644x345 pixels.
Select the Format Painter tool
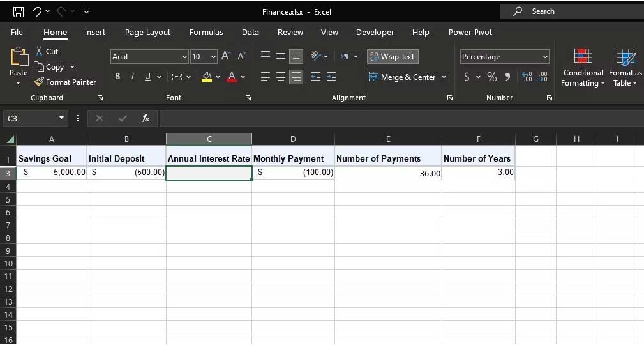[x=64, y=82]
